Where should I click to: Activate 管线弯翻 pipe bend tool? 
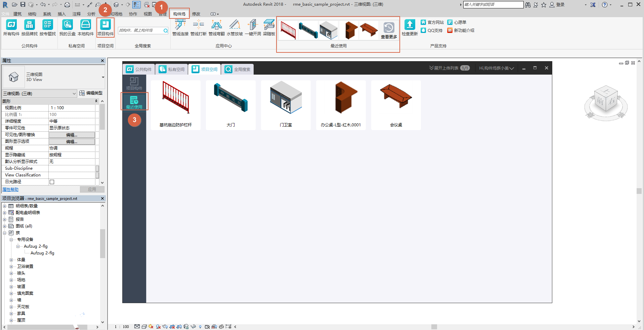pyautogui.click(x=217, y=28)
